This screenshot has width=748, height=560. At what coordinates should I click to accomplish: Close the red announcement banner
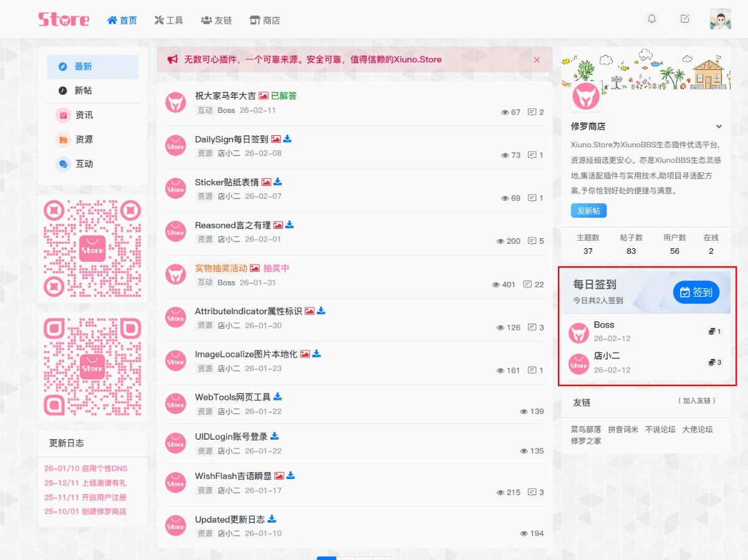(x=537, y=60)
